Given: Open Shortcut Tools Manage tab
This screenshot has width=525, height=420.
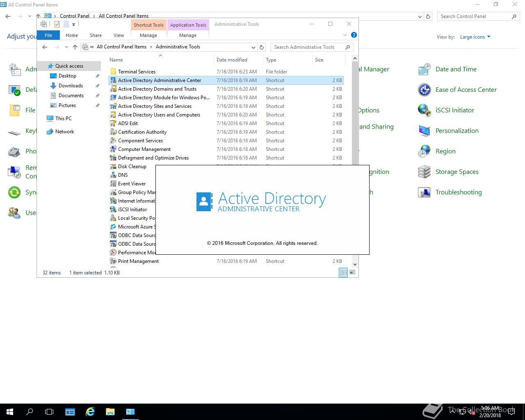Looking at the screenshot, I should tap(148, 35).
